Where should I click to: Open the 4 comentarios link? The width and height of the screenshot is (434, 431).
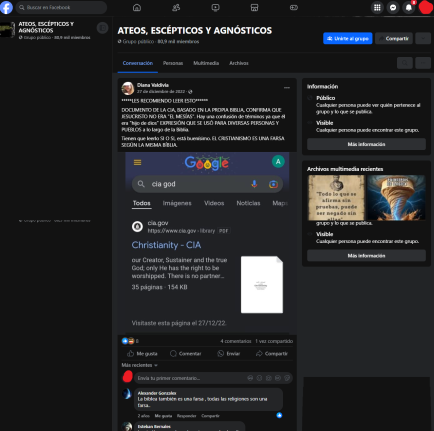point(236,341)
